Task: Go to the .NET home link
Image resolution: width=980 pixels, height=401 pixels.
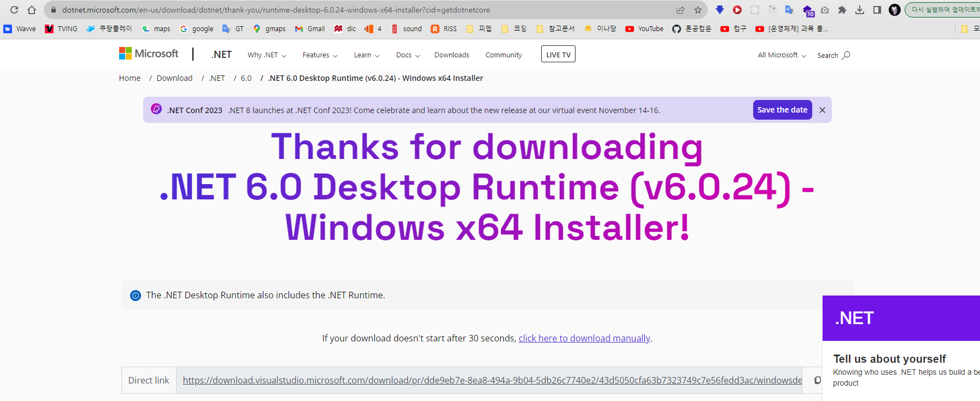Action: click(x=221, y=54)
